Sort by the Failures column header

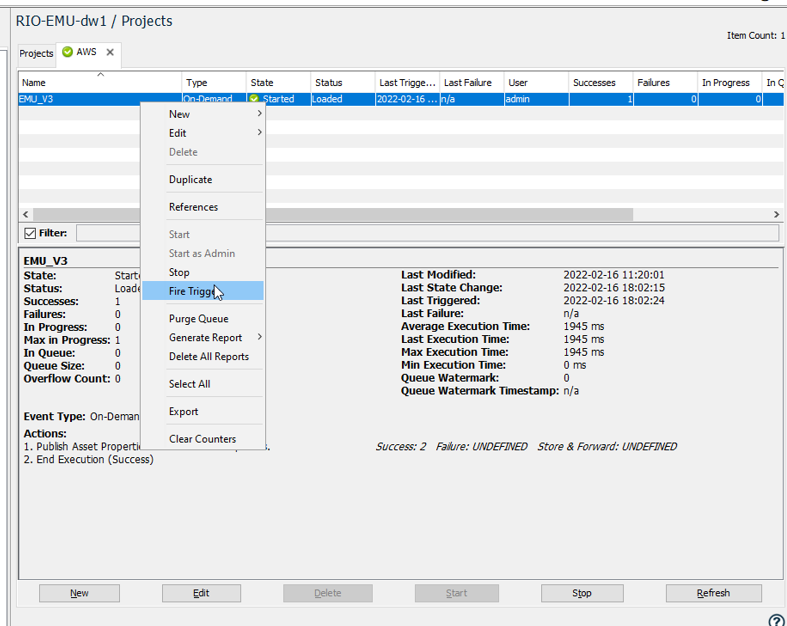tap(665, 82)
